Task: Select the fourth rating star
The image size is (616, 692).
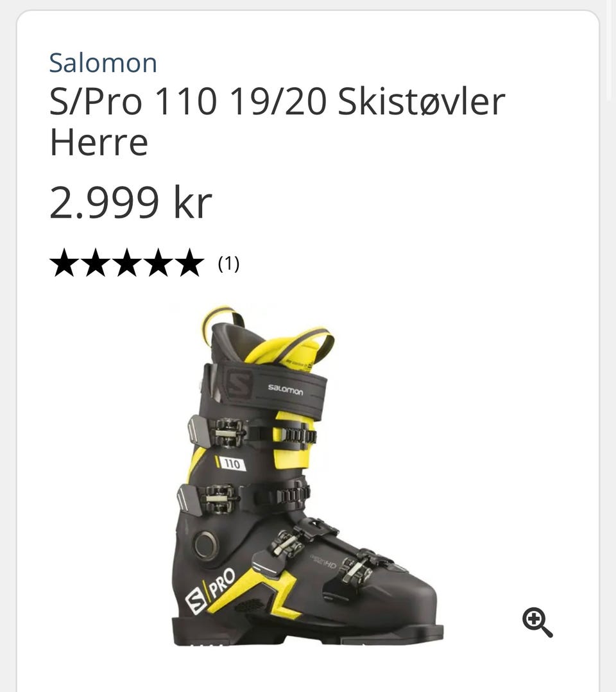Action: coord(158,263)
